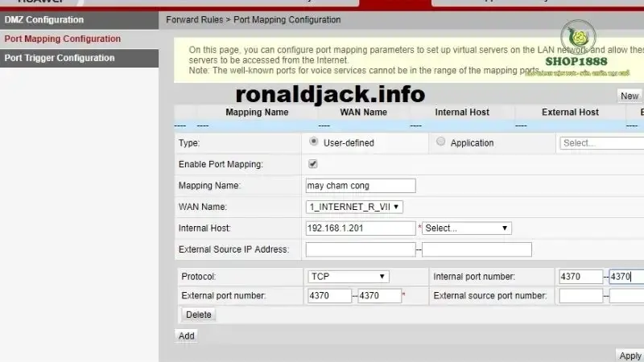Open the Application Select dropdown
This screenshot has width=644, height=362.
[x=601, y=143]
